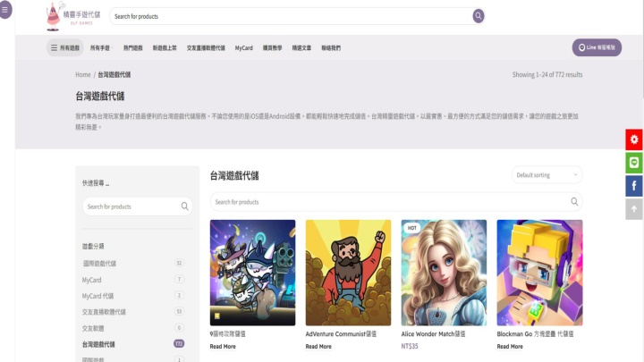The image size is (644, 362).
Task: Click the magnifier in the product list search
Action: click(574, 201)
